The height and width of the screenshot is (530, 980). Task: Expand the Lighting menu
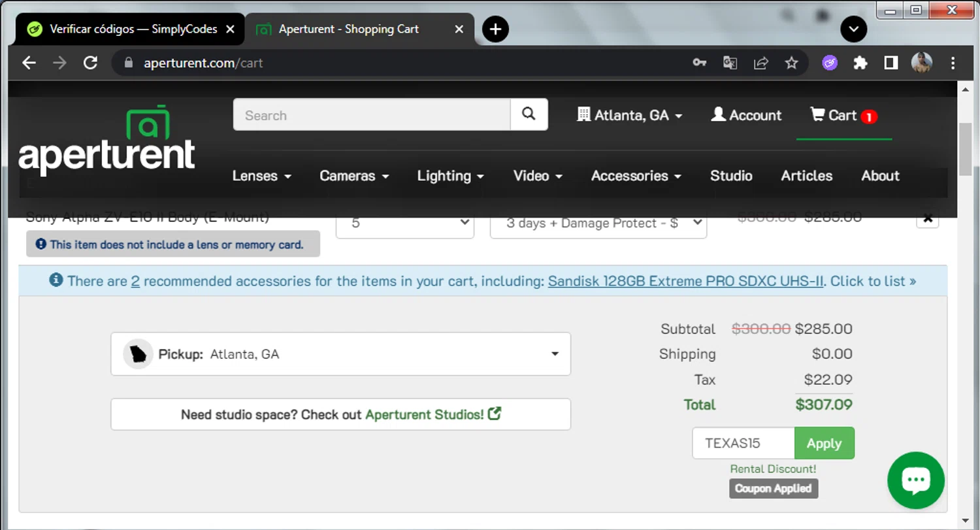(x=450, y=176)
